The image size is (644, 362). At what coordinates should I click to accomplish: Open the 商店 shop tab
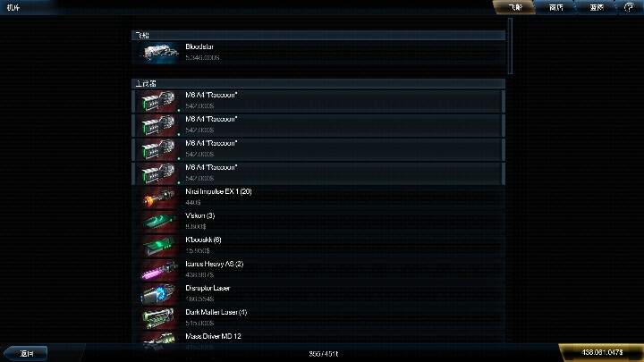[555, 7]
